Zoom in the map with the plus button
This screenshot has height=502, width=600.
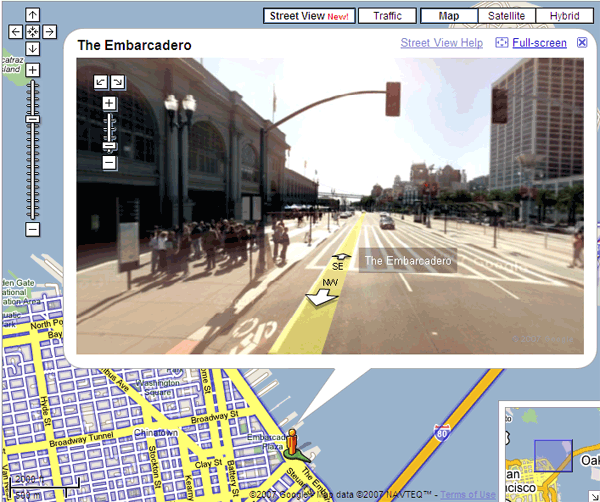coord(33,70)
